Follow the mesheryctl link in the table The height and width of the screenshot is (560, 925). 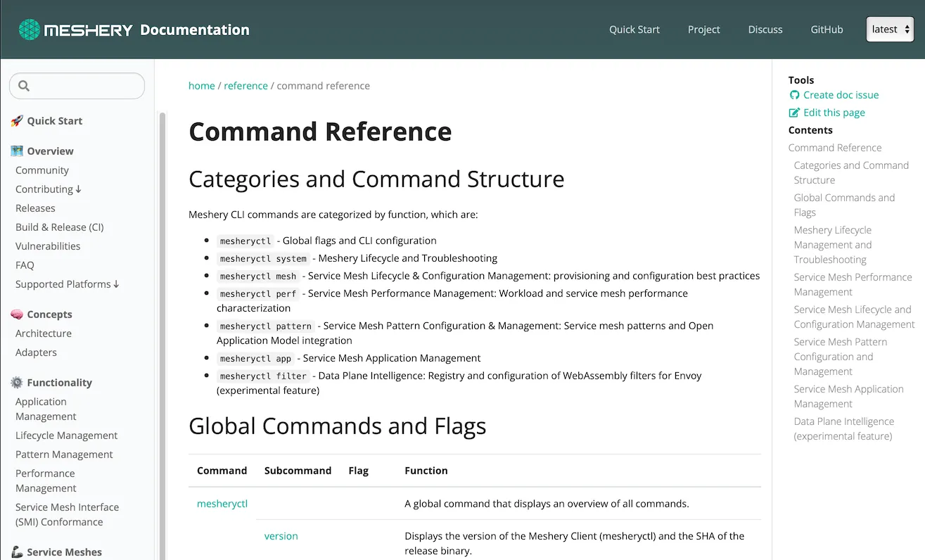click(222, 504)
